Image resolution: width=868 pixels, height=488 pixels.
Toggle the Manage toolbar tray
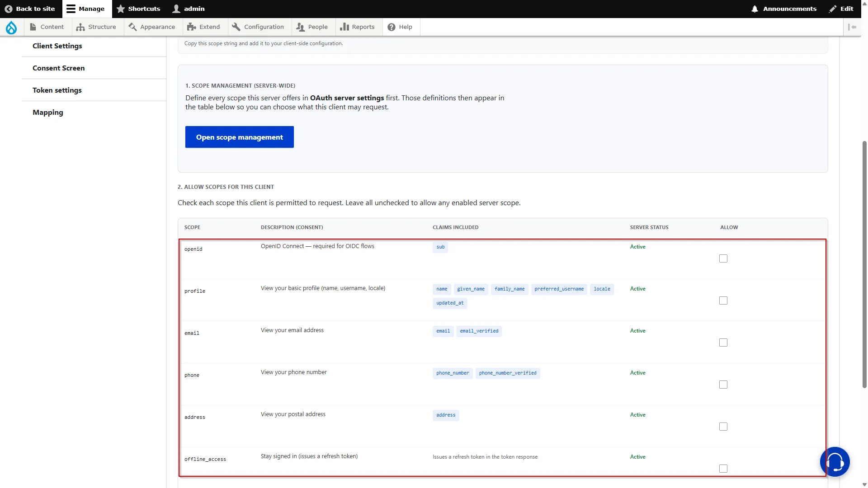[x=87, y=9]
